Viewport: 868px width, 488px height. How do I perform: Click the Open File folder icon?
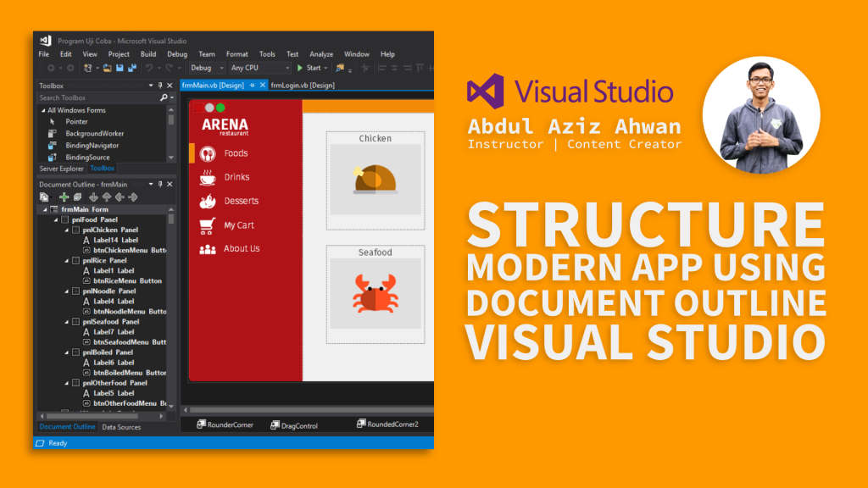(107, 68)
